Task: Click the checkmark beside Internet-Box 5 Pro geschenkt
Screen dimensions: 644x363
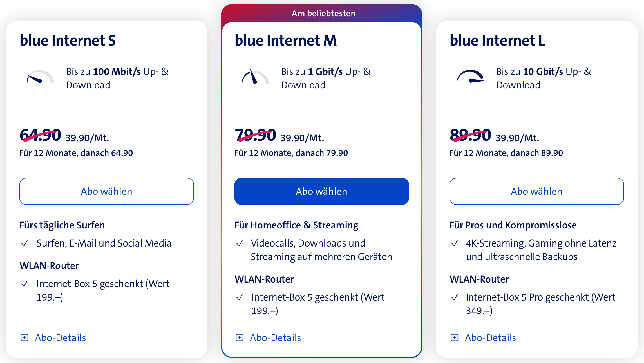Action: pyautogui.click(x=455, y=297)
